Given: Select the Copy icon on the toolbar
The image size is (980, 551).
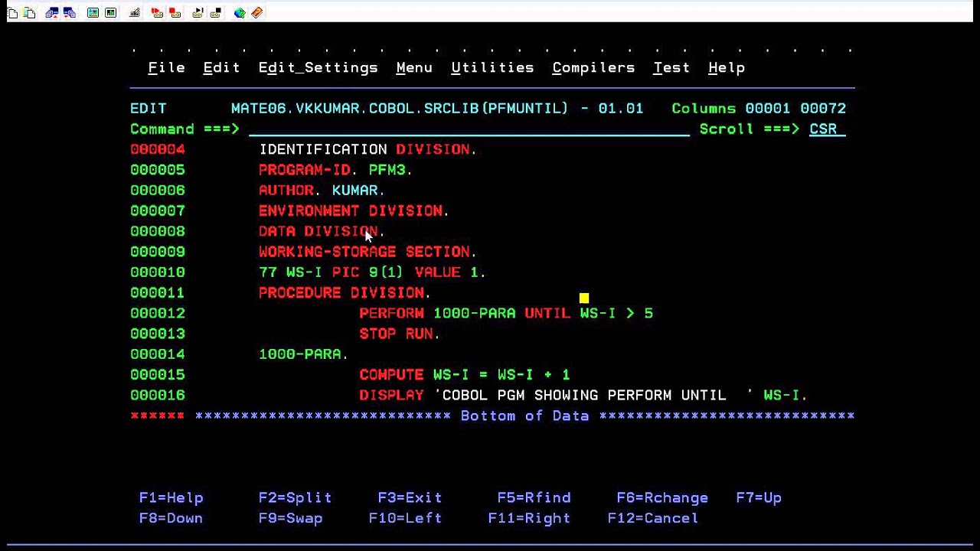Looking at the screenshot, I should (x=11, y=13).
